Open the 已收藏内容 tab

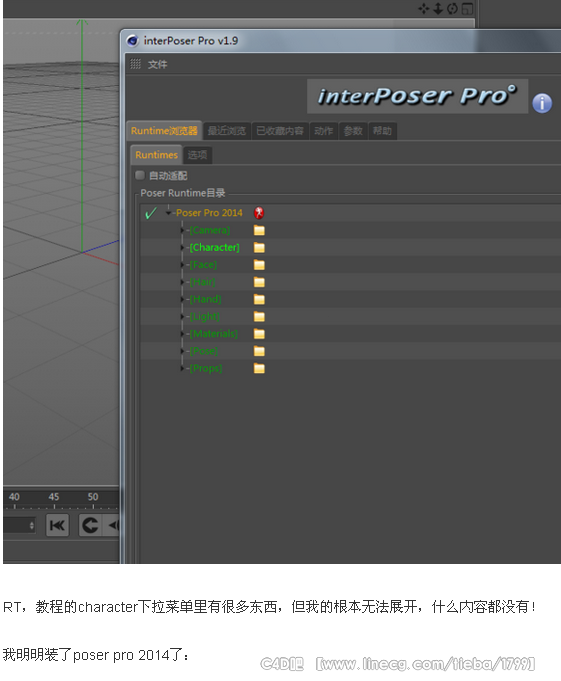click(x=280, y=131)
